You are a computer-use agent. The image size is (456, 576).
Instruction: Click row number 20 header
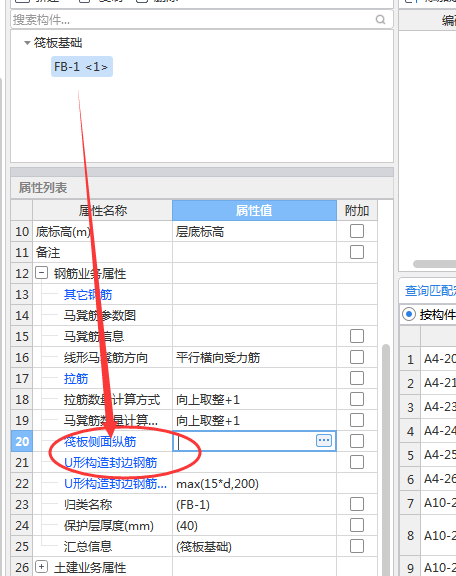pos(22,441)
